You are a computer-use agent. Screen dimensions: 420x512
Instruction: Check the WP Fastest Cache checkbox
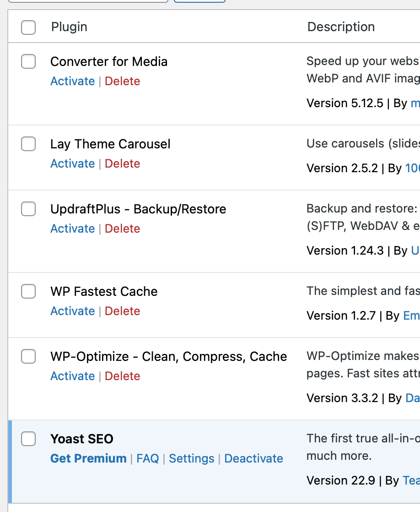[x=28, y=291]
